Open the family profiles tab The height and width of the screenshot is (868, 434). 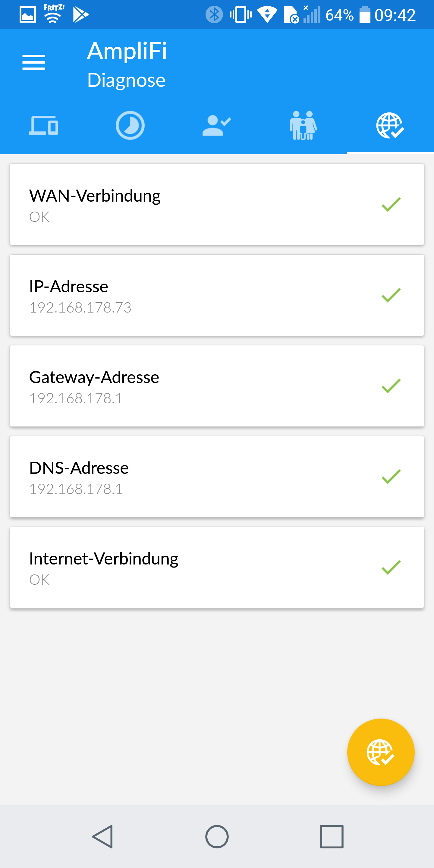click(x=303, y=125)
